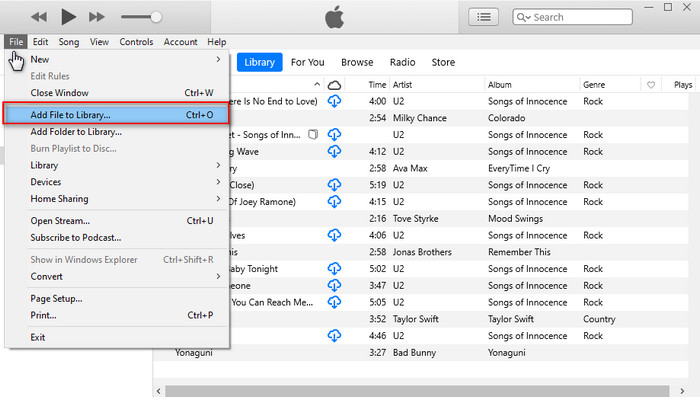This screenshot has width=700, height=397.
Task: Open the Edit menu
Action: [40, 42]
